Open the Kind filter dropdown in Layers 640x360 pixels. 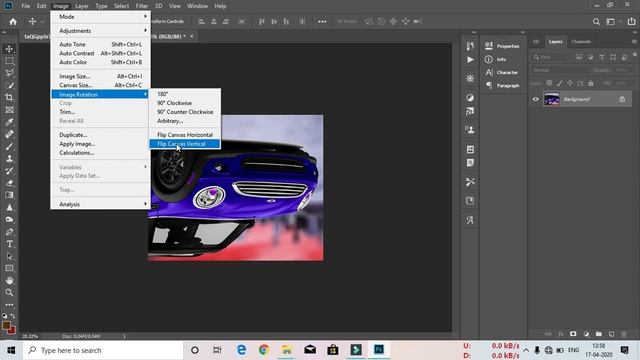tap(551, 57)
